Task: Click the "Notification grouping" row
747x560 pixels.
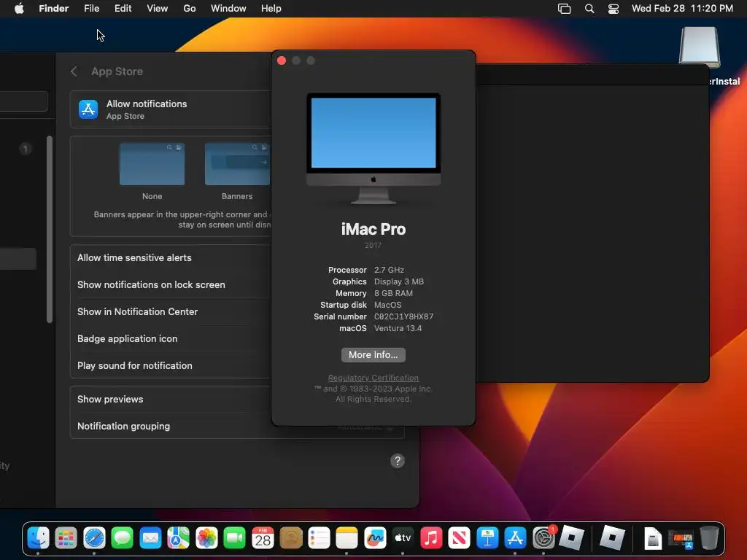Action: [x=171, y=426]
